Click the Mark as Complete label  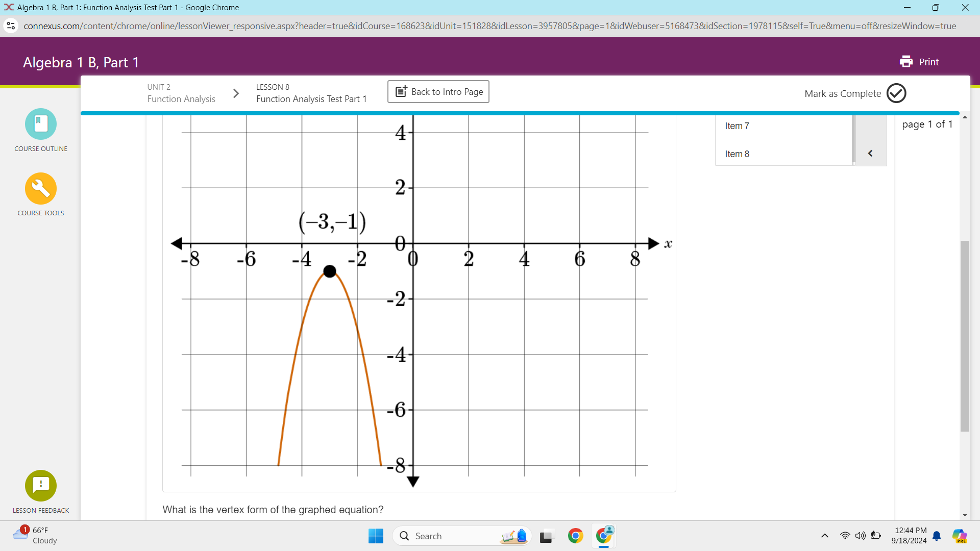pos(843,94)
